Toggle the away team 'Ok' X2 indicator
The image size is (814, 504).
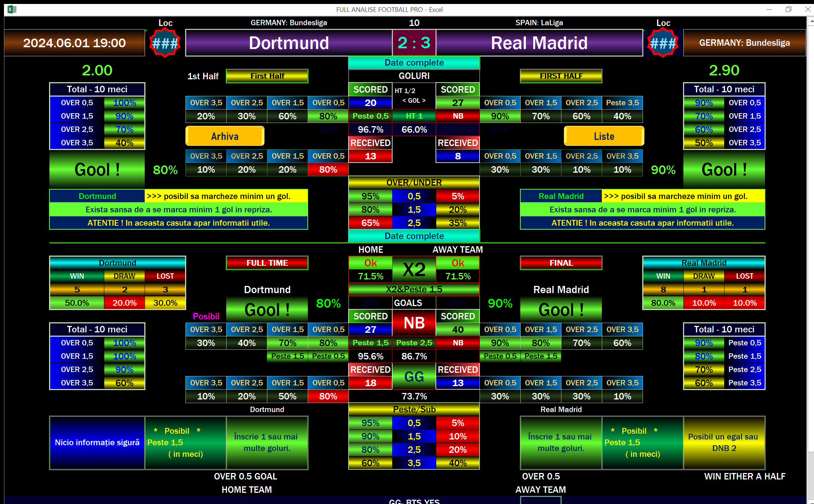pyautogui.click(x=457, y=263)
